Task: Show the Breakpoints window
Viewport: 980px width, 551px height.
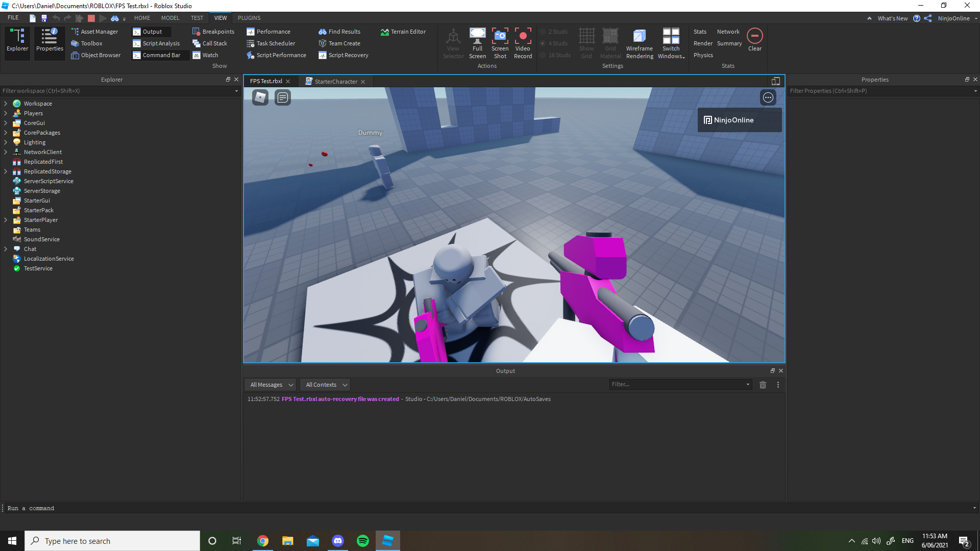Action: 213,32
